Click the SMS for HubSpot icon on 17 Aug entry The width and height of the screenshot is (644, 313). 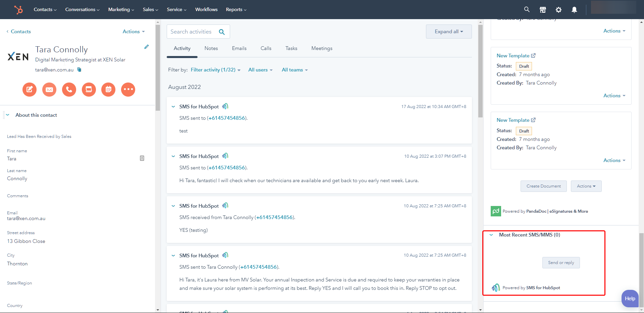225,106
